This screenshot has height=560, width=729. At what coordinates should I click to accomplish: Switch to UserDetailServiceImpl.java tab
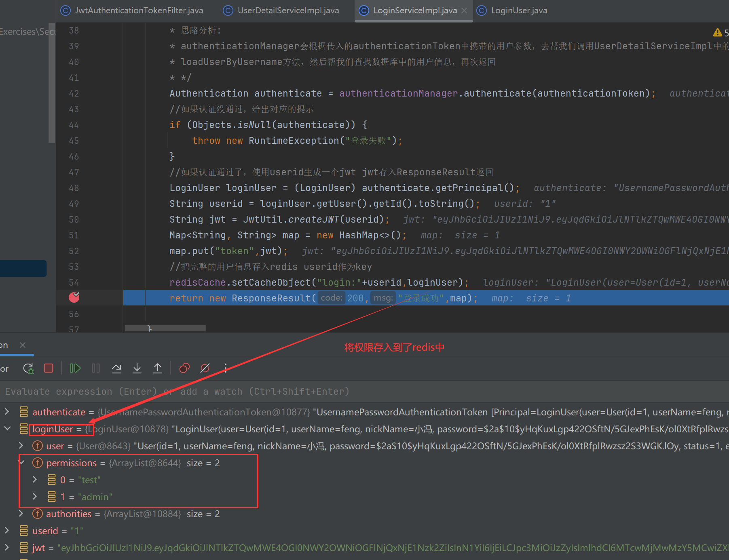click(x=281, y=11)
